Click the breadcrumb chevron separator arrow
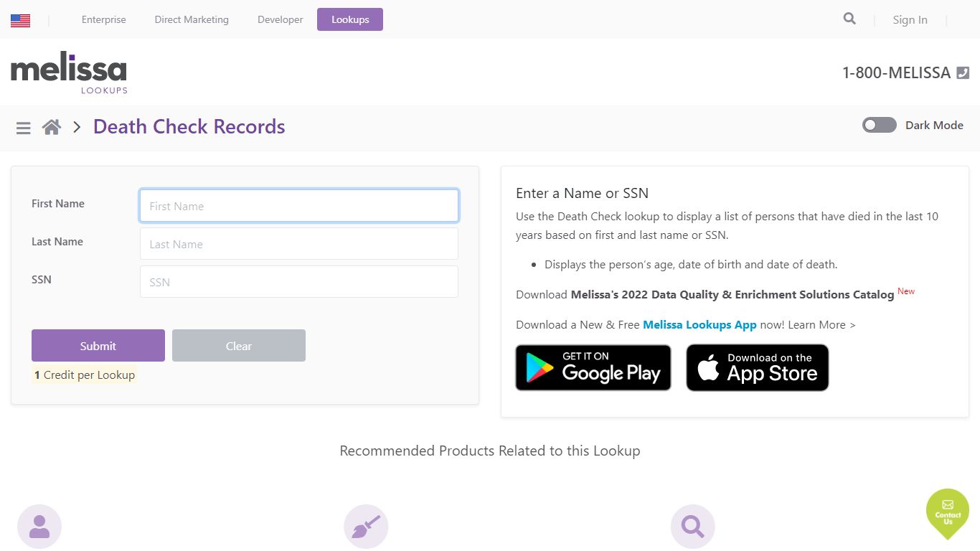Image resolution: width=980 pixels, height=551 pixels. click(77, 128)
